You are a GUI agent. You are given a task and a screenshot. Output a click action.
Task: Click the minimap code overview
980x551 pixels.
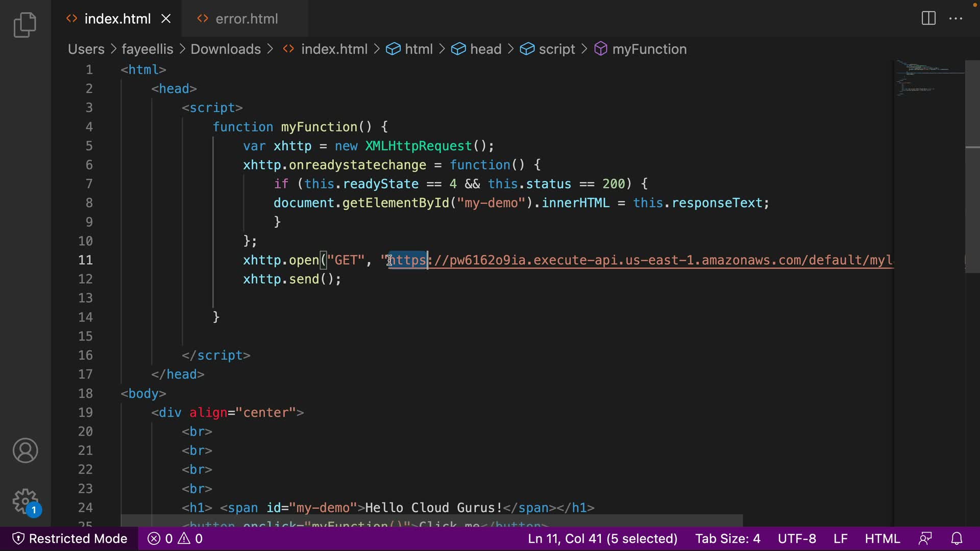929,82
